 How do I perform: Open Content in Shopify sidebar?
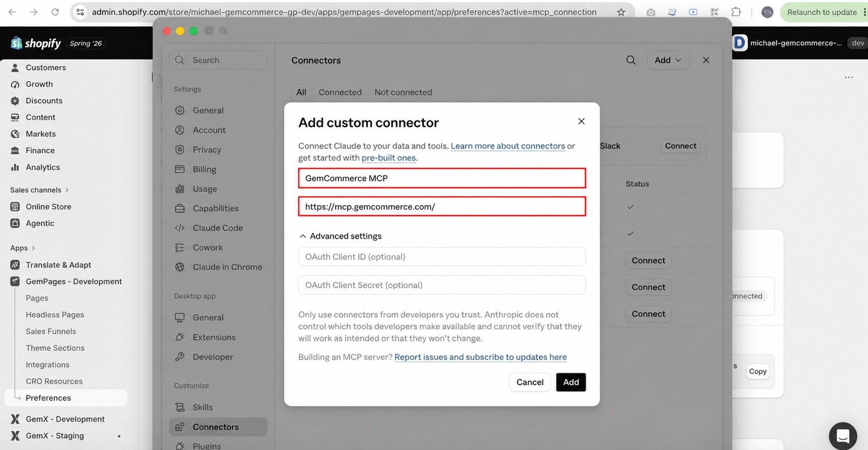point(40,117)
